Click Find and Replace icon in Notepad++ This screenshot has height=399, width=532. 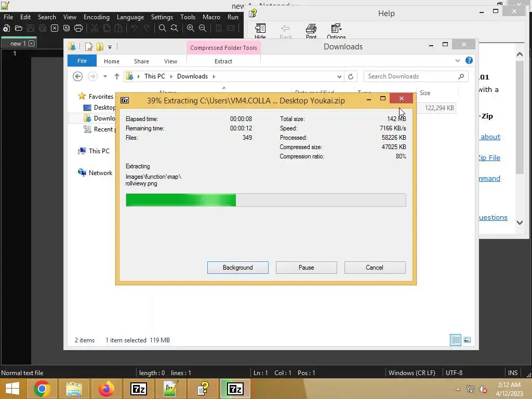175,28
